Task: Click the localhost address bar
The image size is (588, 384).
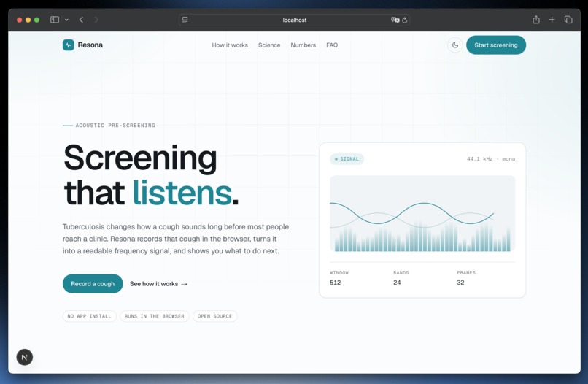Action: point(295,20)
